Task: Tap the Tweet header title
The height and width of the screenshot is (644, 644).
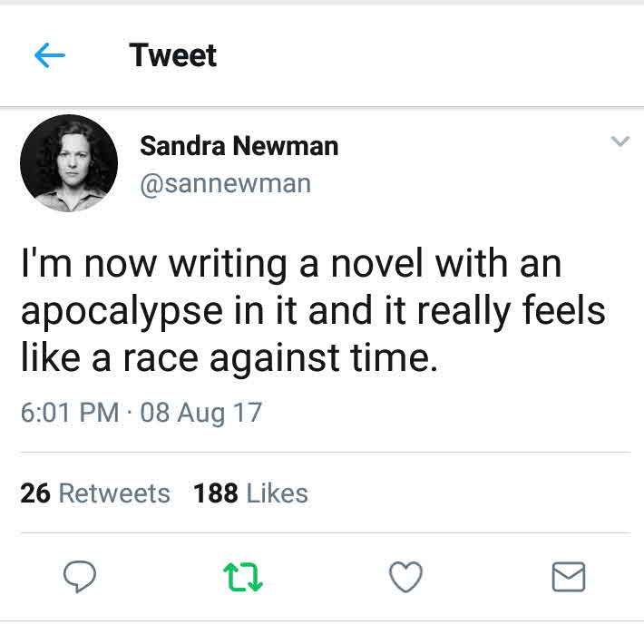Action: [x=173, y=55]
